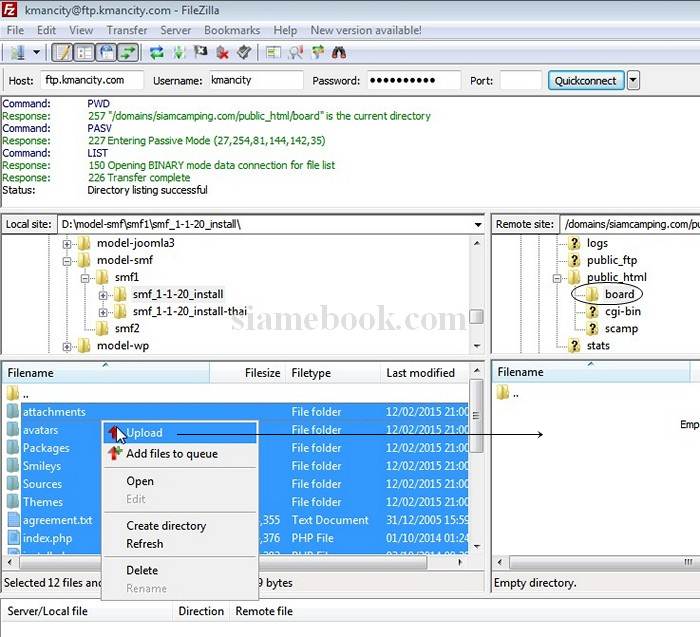This screenshot has width=700, height=637.
Task: Click the question mark icon beside public_ftp
Action: pyautogui.click(x=574, y=260)
